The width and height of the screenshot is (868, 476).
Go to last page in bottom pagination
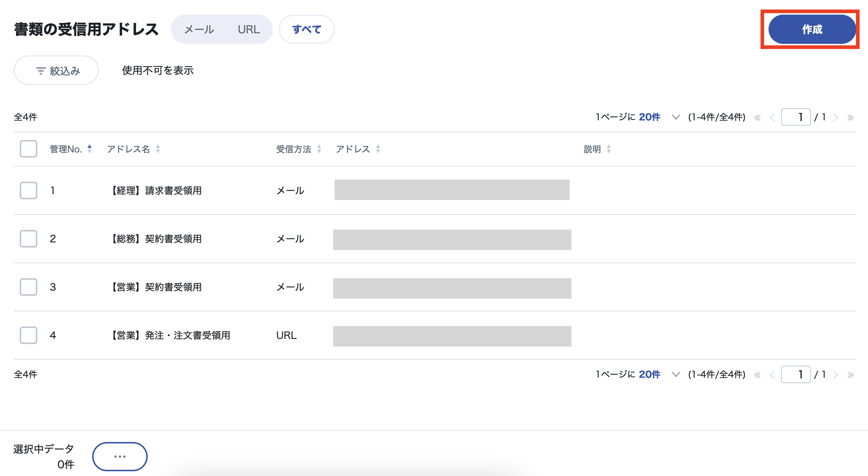pyautogui.click(x=850, y=375)
